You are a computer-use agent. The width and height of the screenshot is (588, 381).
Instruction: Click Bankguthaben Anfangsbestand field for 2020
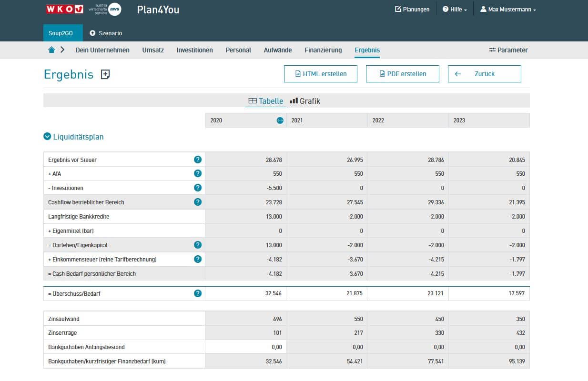(245, 347)
